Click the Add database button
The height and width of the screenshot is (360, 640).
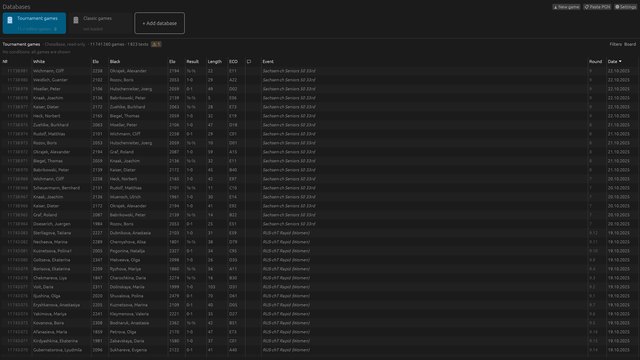[x=159, y=23]
